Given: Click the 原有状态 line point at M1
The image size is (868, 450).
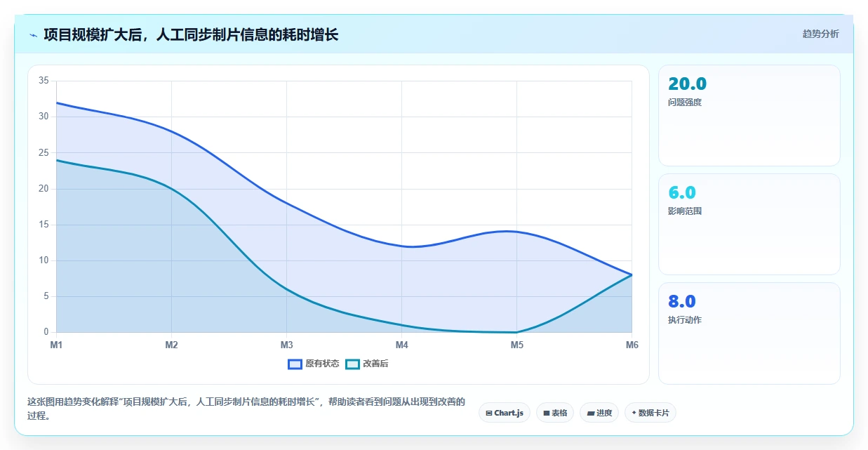Looking at the screenshot, I should [56, 102].
